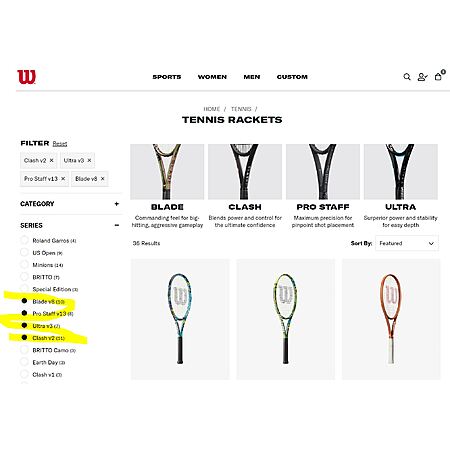The width and height of the screenshot is (450, 450).
Task: Open the Sports menu
Action: pyautogui.click(x=167, y=77)
